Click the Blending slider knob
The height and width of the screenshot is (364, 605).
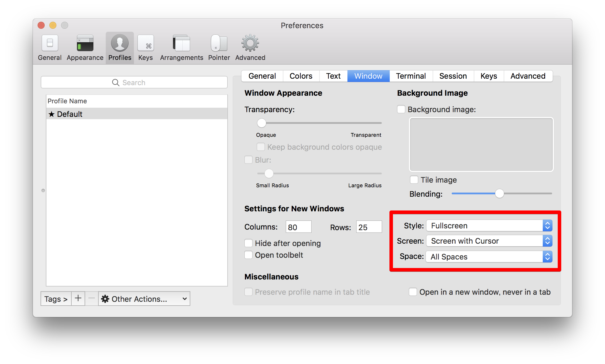(x=499, y=193)
